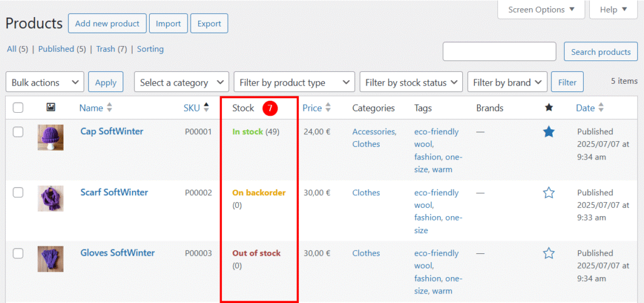The height and width of the screenshot is (303, 644).
Task: Focus the search products text field
Action: (x=499, y=52)
